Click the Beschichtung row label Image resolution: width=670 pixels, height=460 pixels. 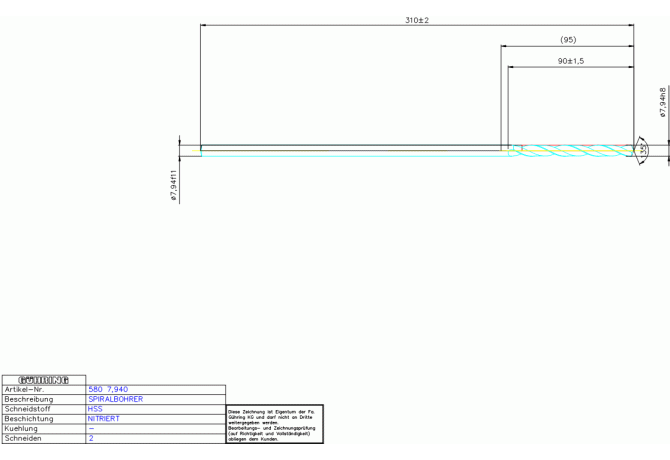[x=29, y=419]
